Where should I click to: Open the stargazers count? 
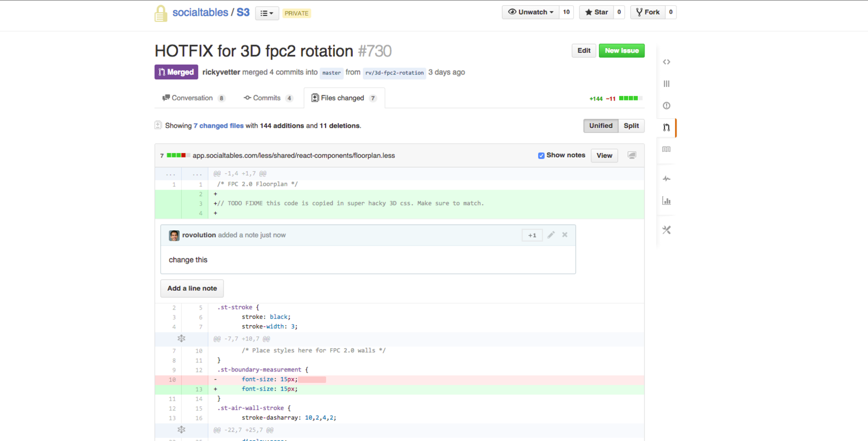619,12
